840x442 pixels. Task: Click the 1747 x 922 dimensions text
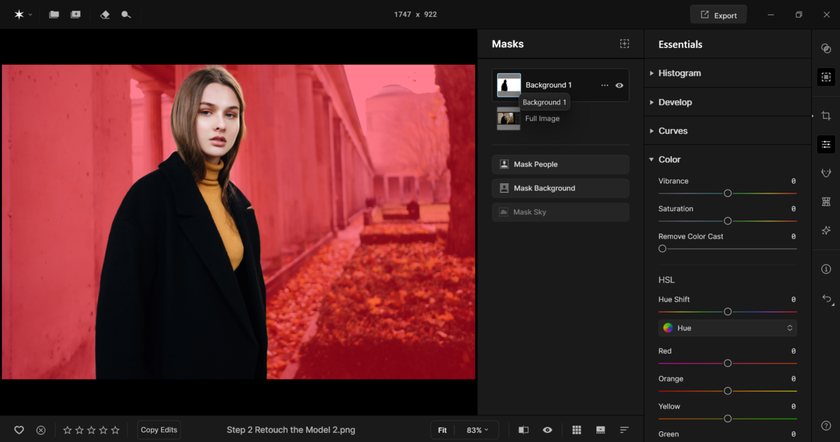click(415, 14)
